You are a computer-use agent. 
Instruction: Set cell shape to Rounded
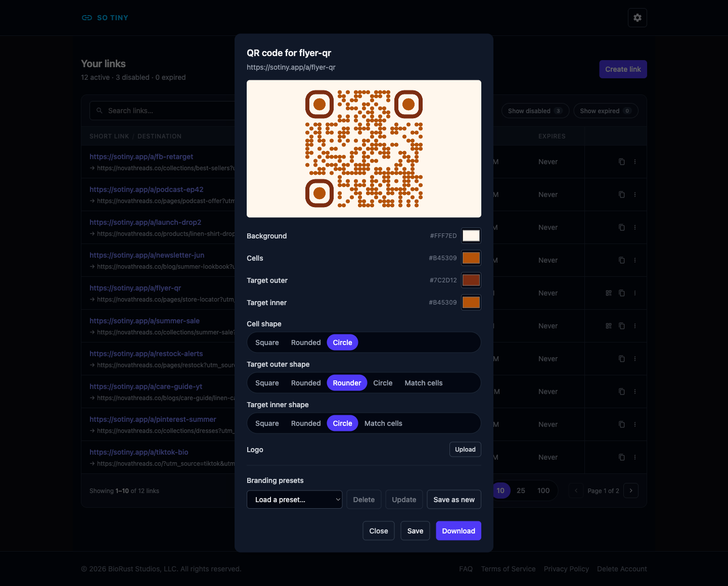(306, 343)
